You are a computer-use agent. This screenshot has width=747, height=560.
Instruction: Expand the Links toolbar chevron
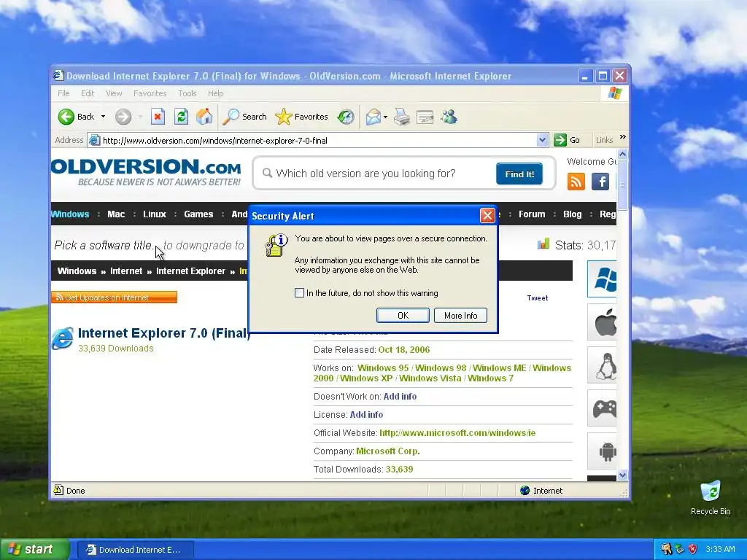(x=623, y=137)
